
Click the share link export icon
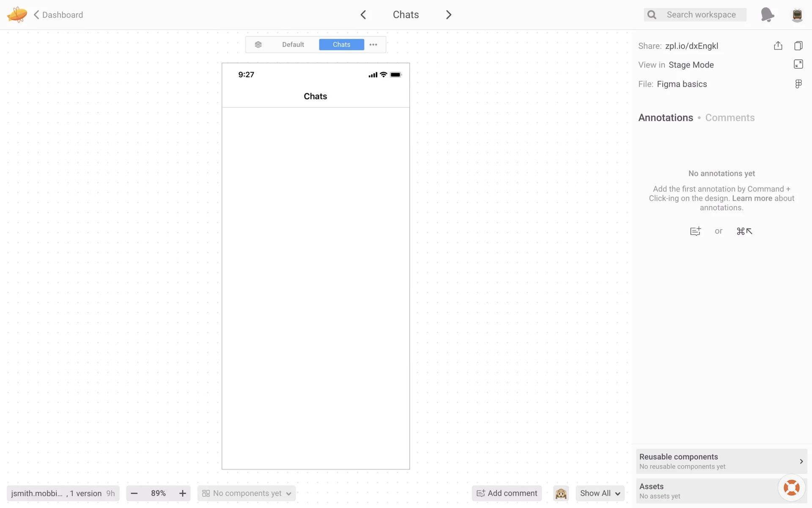778,46
